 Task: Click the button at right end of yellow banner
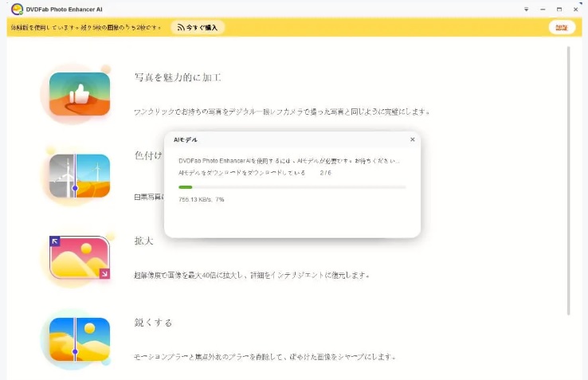click(x=562, y=27)
